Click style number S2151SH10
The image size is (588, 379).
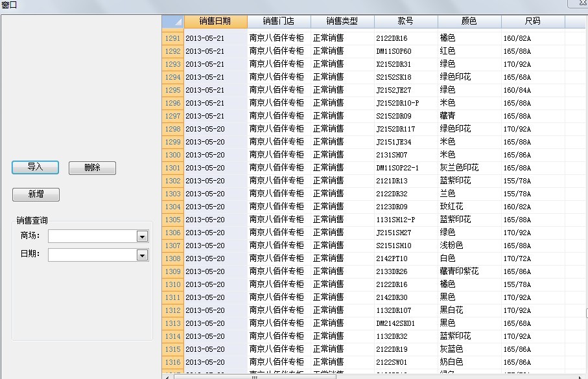394,246
